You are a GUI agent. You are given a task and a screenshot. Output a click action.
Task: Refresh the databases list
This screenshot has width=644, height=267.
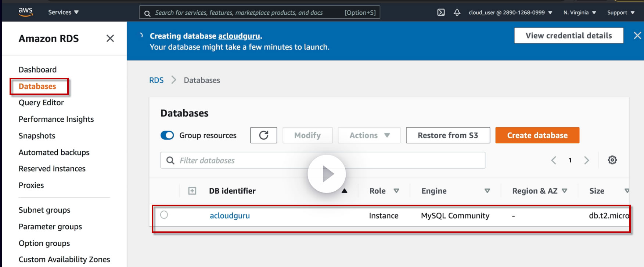(264, 135)
